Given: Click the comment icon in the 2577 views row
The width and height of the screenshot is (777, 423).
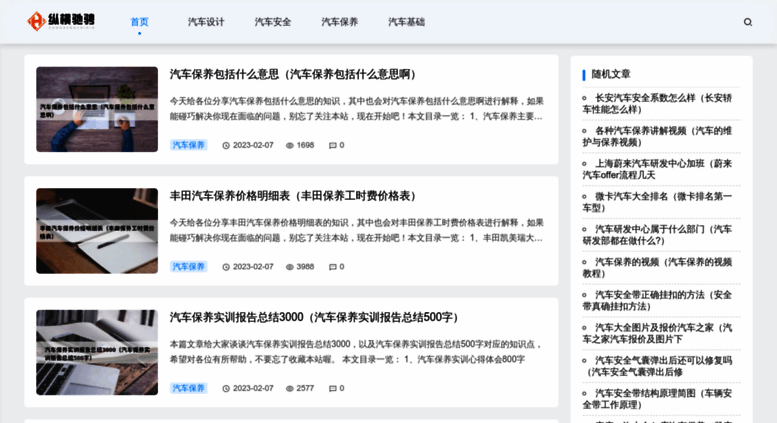Looking at the screenshot, I should [333, 389].
